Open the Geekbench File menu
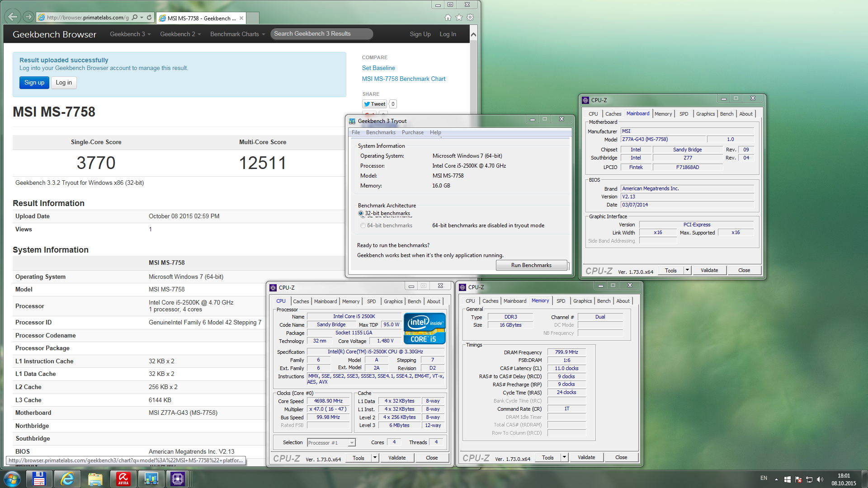868x488 pixels. pyautogui.click(x=356, y=132)
